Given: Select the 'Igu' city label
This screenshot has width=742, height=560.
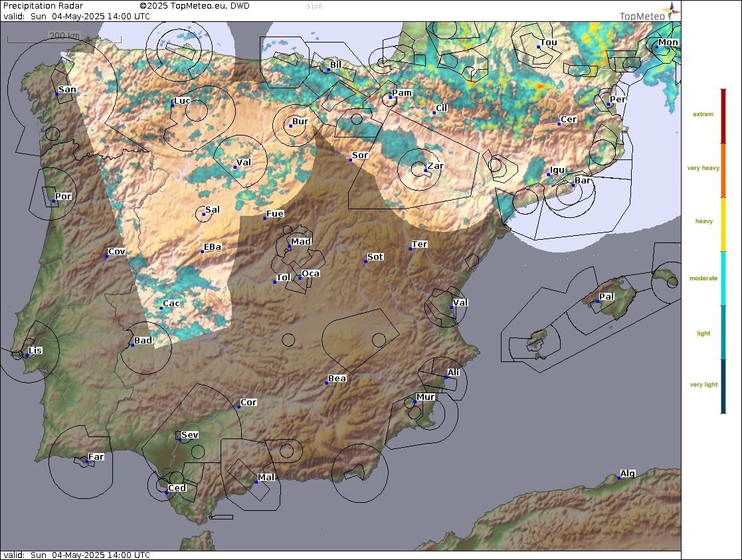Looking at the screenshot, I should pos(557,170).
